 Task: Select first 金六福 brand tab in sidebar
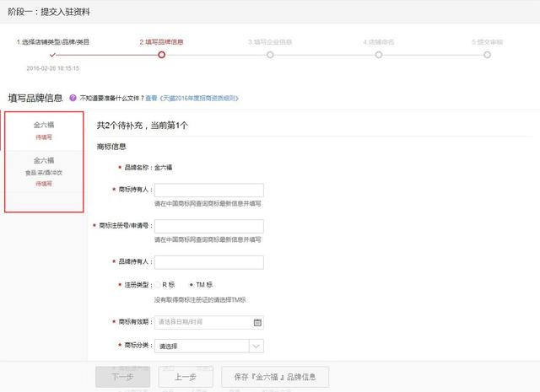(44, 130)
